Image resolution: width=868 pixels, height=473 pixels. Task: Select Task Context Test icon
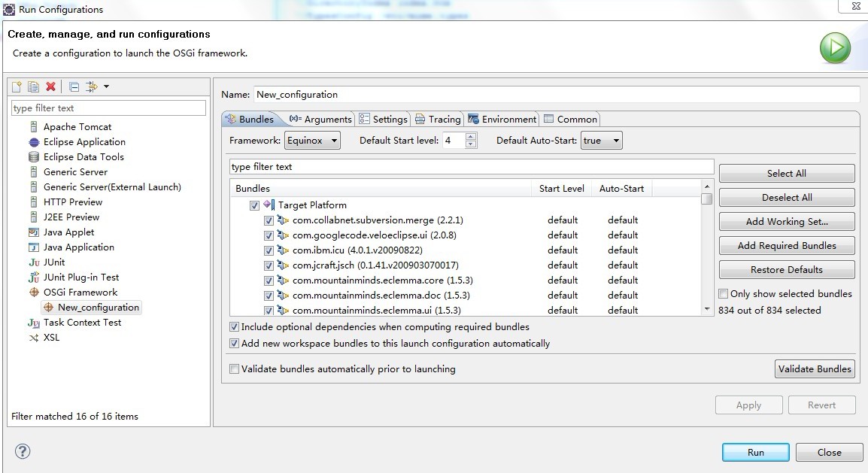pyautogui.click(x=34, y=323)
